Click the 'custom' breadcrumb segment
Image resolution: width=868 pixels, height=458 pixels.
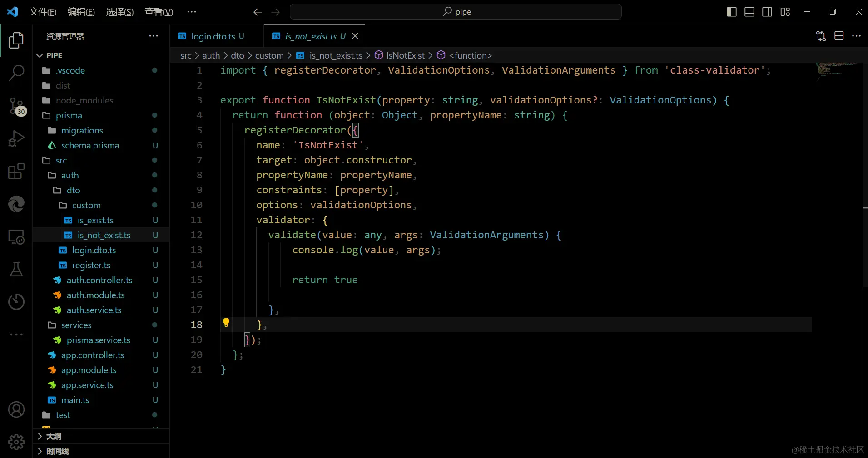click(269, 55)
